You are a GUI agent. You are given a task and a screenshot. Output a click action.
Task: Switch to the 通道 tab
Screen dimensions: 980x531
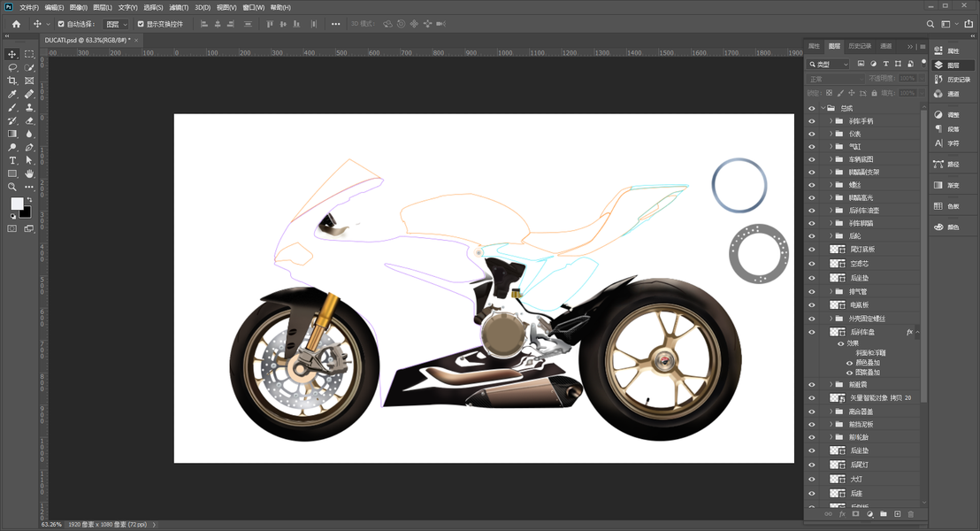(x=885, y=46)
